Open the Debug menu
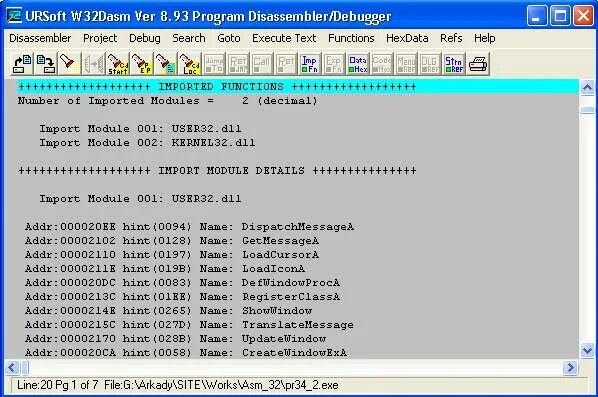The image size is (598, 397). tap(145, 38)
